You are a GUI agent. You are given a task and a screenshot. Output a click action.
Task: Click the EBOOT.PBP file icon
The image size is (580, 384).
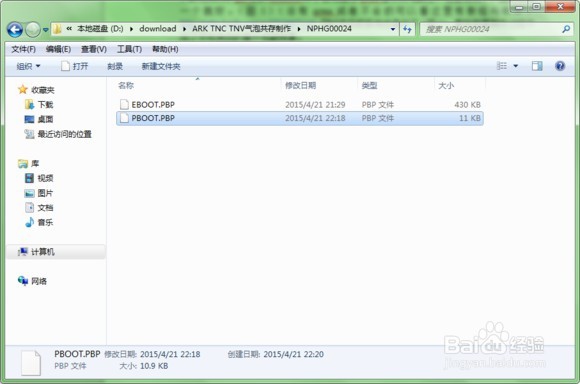tap(124, 105)
